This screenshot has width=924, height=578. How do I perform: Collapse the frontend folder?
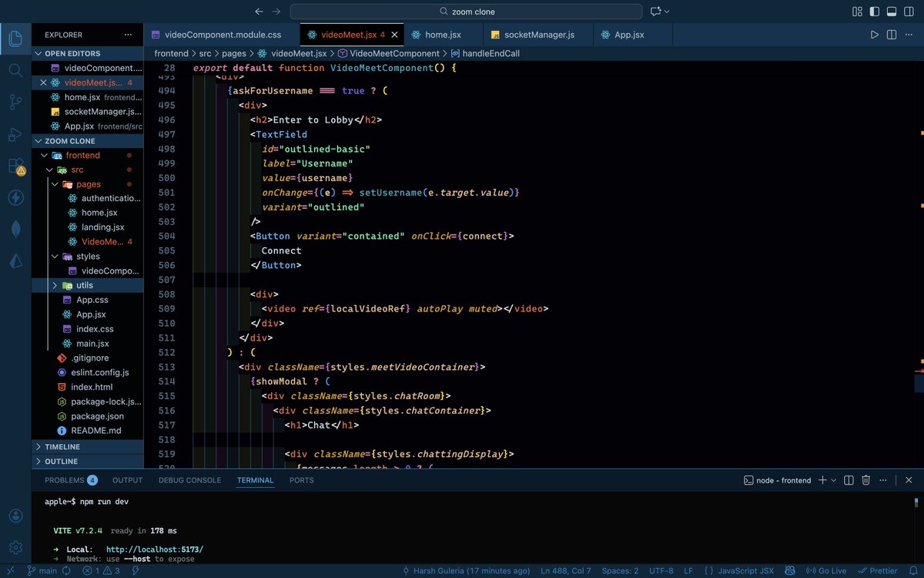tap(87, 155)
